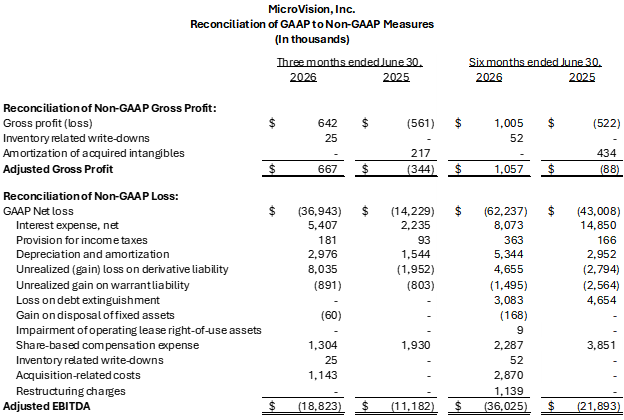624x420 pixels.
Task: Select 'Provision for income taxes' label
Action: click(82, 240)
